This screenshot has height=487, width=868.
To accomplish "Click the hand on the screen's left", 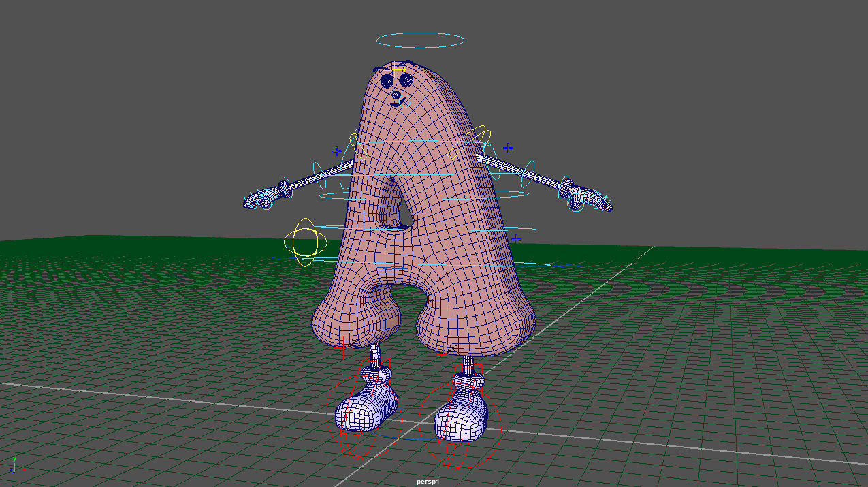I will tap(261, 198).
